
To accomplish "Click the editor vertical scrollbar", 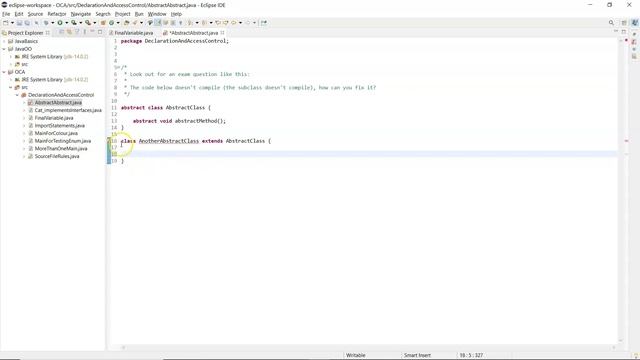I will [620, 190].
